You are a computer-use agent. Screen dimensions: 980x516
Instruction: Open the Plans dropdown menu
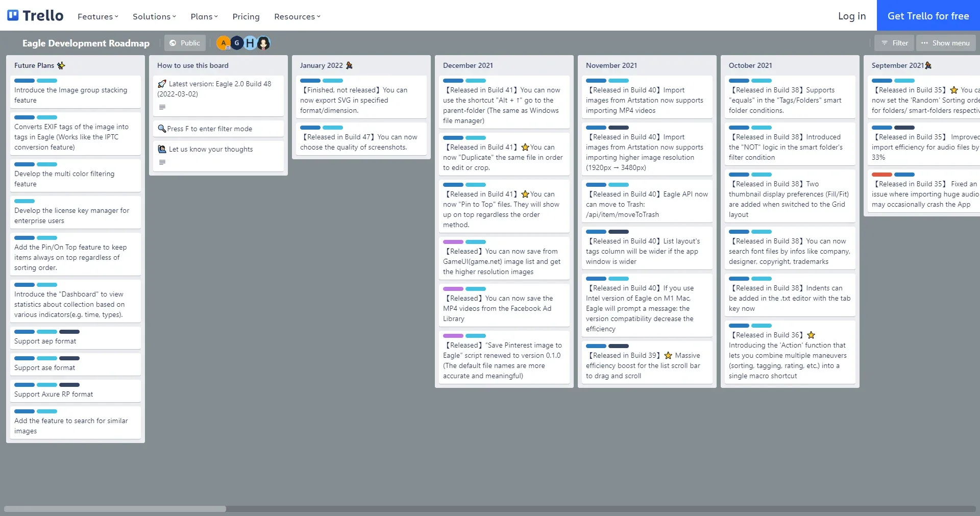point(204,16)
